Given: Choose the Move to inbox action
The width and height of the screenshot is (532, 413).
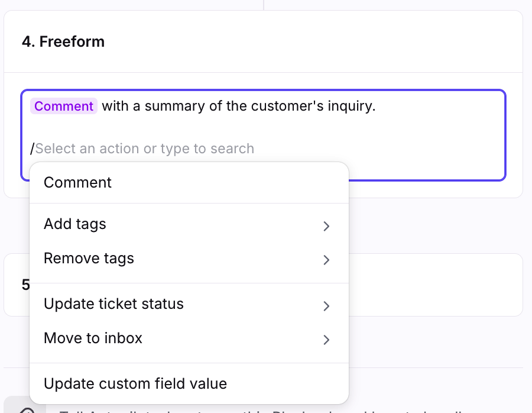Looking at the screenshot, I should [x=93, y=338].
